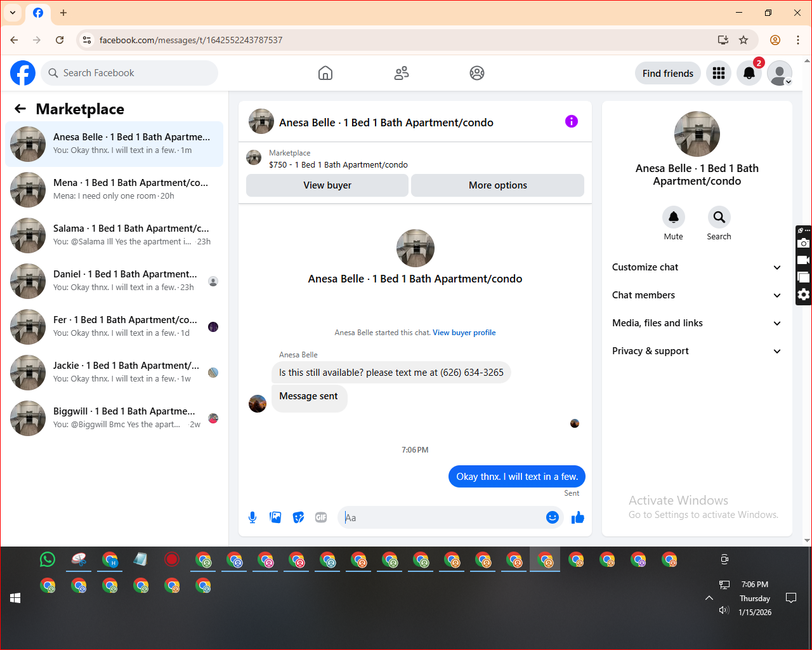This screenshot has height=650, width=812.
Task: Expand Chat members section
Action: 697,295
